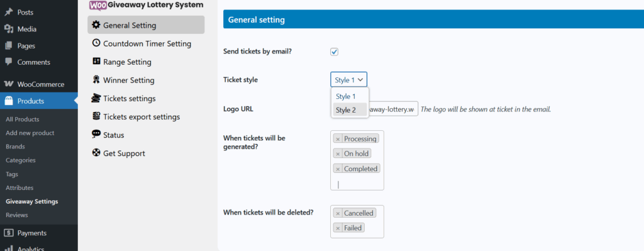Open the Ticket style dropdown
The height and width of the screenshot is (251, 644).
click(x=348, y=80)
